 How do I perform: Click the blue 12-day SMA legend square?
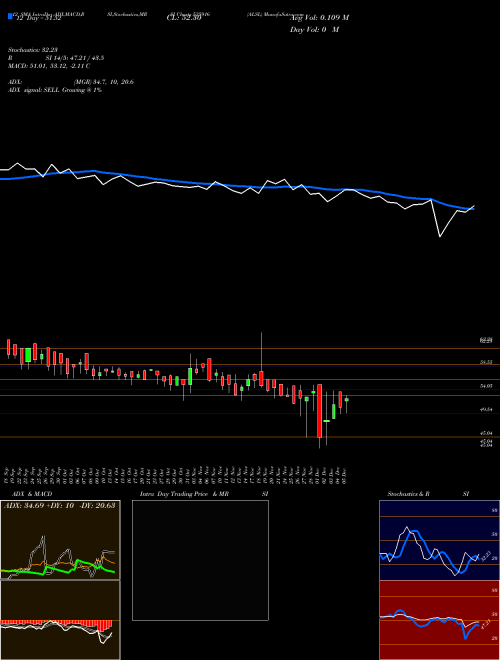[x=10, y=17]
